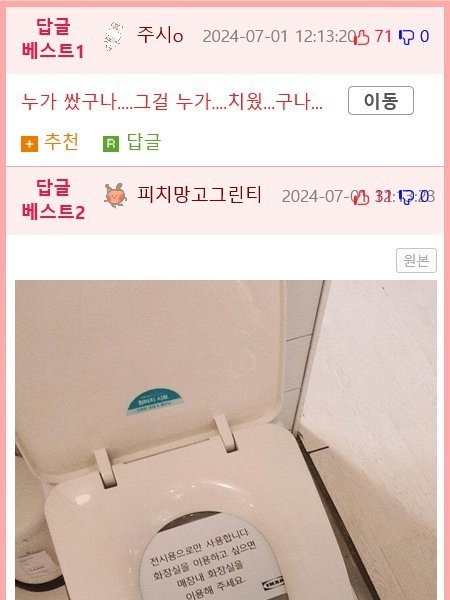This screenshot has height=600, width=450.
Task: Open username 주시o
Action: pos(160,35)
